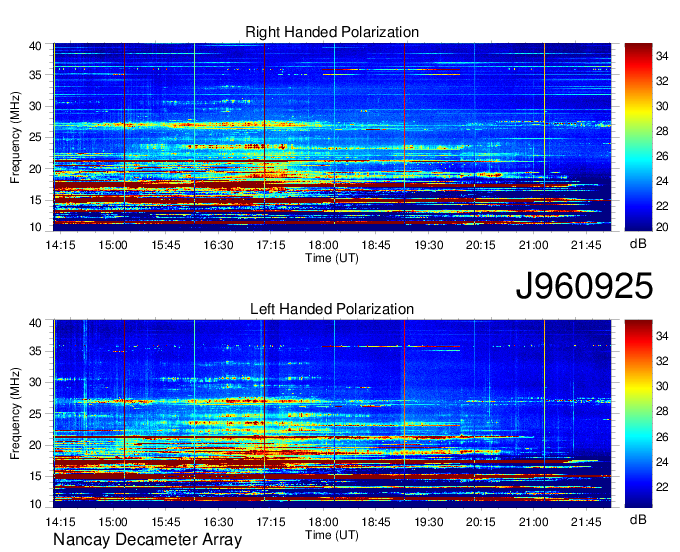Click the 19:30 time tick under Left Handed plot
Viewport: 680px width, 552px height.
coord(428,522)
